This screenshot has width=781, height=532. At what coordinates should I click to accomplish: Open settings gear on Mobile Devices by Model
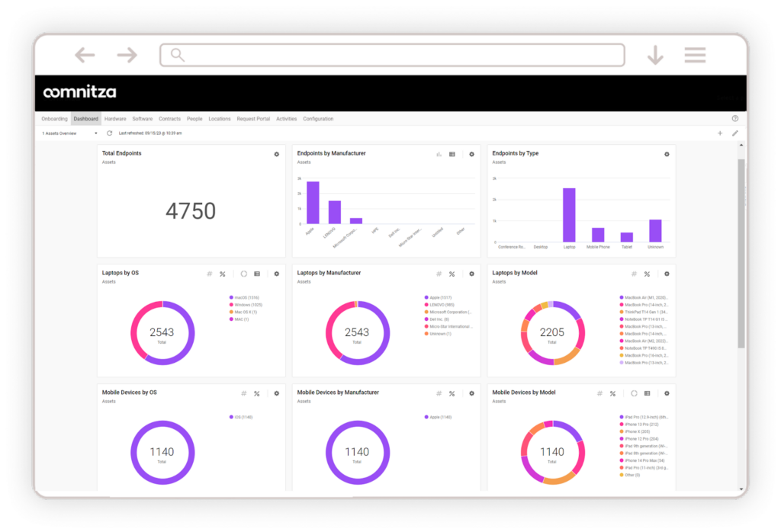pos(667,393)
